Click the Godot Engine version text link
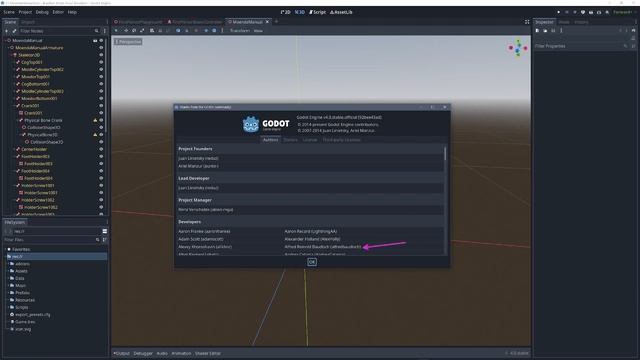This screenshot has height=360, width=640. click(340, 118)
